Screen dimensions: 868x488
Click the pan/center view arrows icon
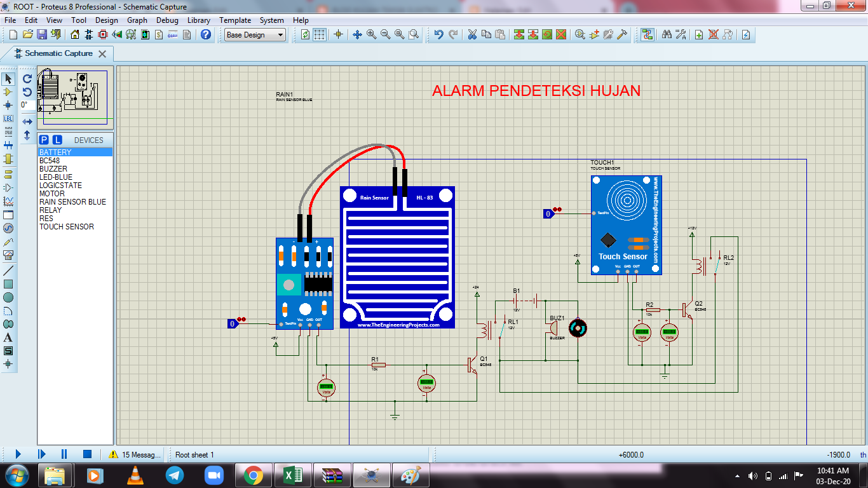click(357, 34)
